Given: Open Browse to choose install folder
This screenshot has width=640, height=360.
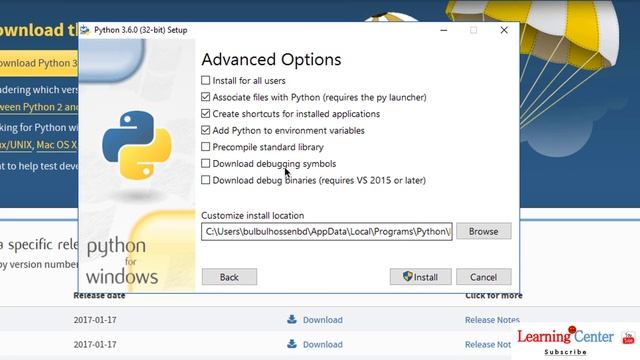Looking at the screenshot, I should pos(484,231).
